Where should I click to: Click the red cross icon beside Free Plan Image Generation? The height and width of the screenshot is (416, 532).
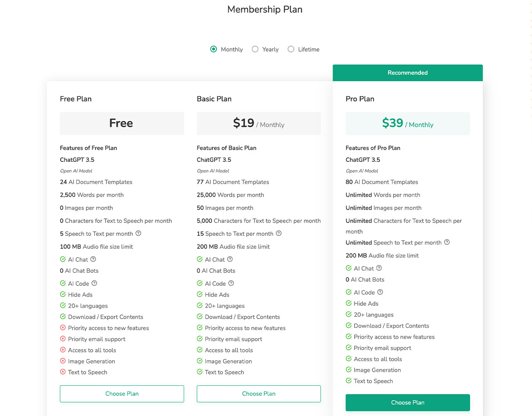[63, 361]
